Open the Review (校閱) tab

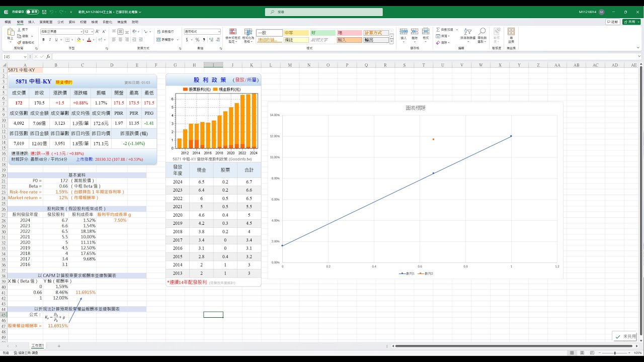click(83, 22)
